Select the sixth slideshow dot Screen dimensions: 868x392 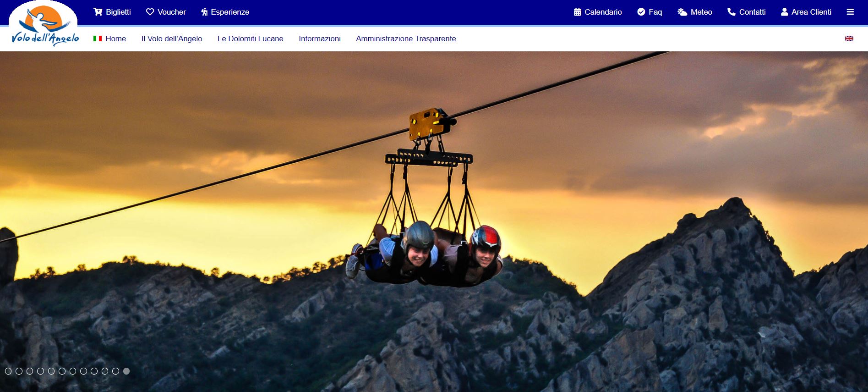pos(62,371)
